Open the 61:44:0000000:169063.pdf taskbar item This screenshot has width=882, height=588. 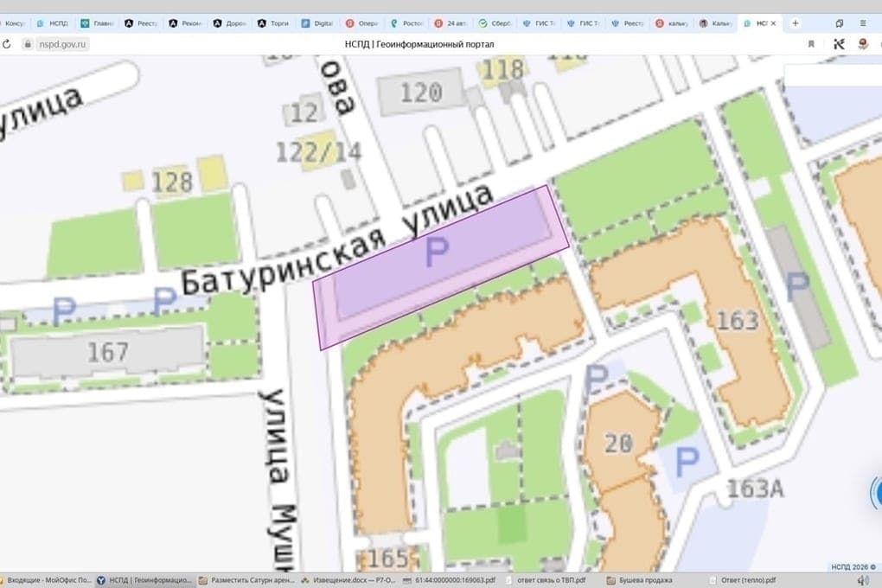pos(450,580)
